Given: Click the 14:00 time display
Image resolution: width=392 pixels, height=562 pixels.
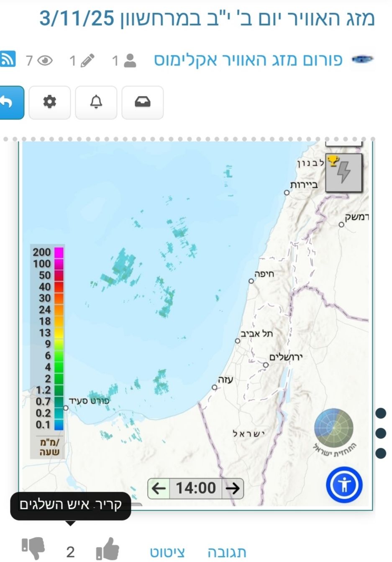Looking at the screenshot, I should (x=195, y=488).
